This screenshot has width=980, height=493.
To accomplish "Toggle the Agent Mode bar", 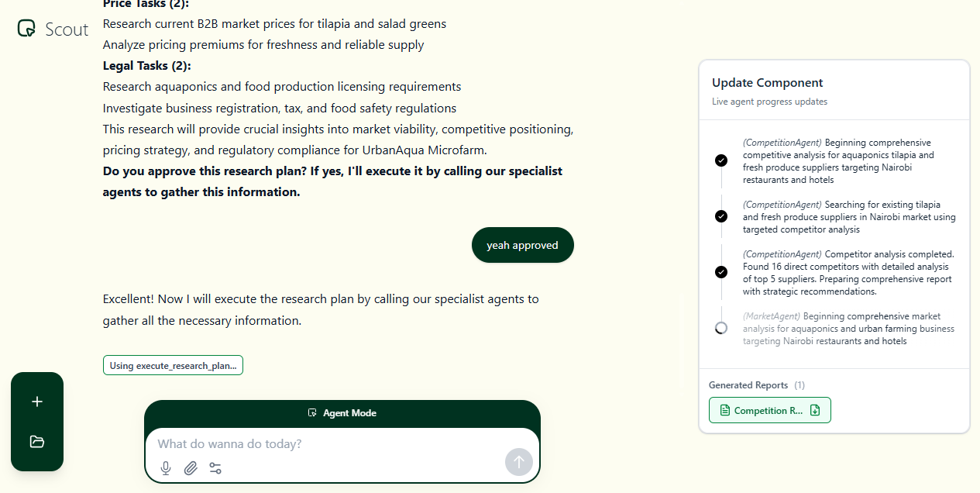I will [342, 413].
